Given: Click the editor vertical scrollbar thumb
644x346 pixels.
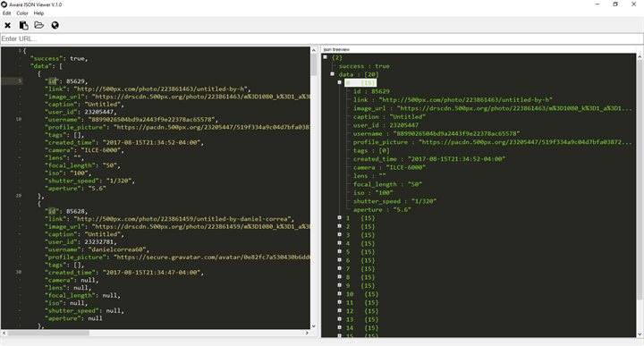Looking at the screenshot, I should [313, 65].
